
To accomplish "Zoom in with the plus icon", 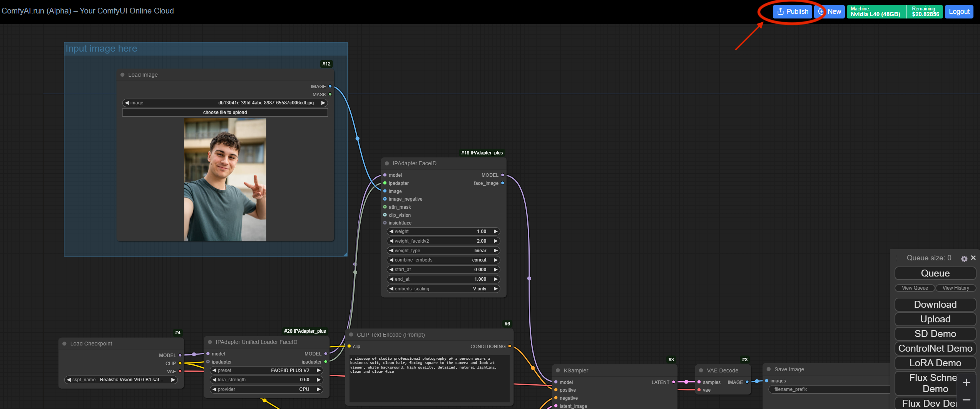I will [x=966, y=383].
